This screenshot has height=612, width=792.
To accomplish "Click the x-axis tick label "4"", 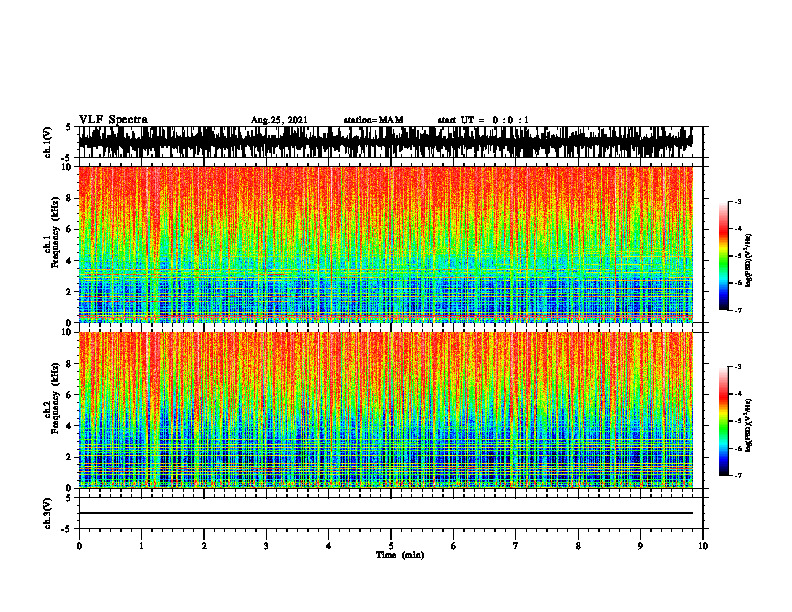I will tap(328, 546).
